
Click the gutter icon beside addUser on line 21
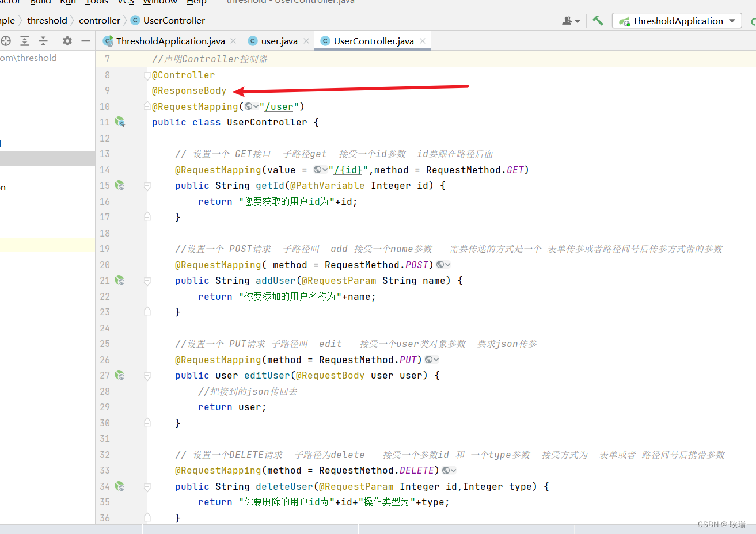click(119, 280)
